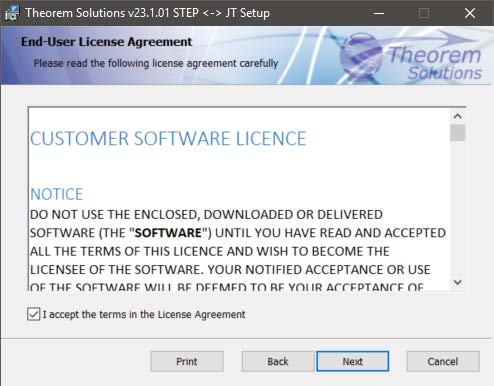Click the End-User License Agreement title
The image size is (494, 386).
point(106,42)
